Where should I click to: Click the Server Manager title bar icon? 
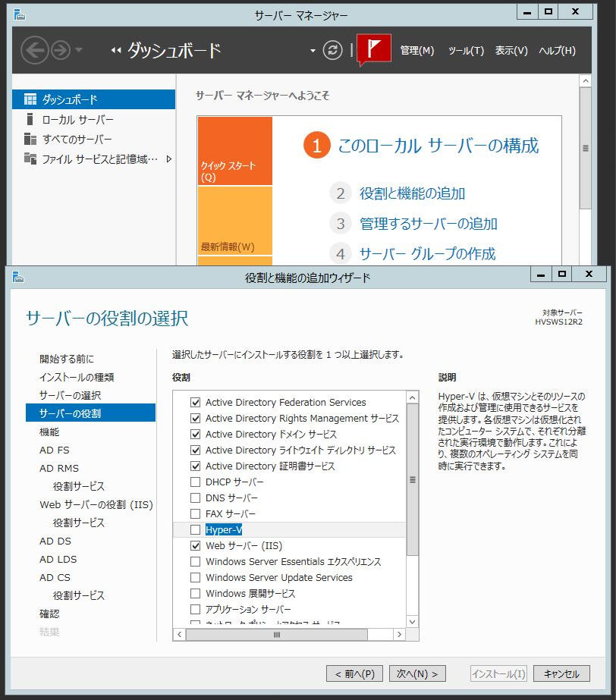[19, 14]
